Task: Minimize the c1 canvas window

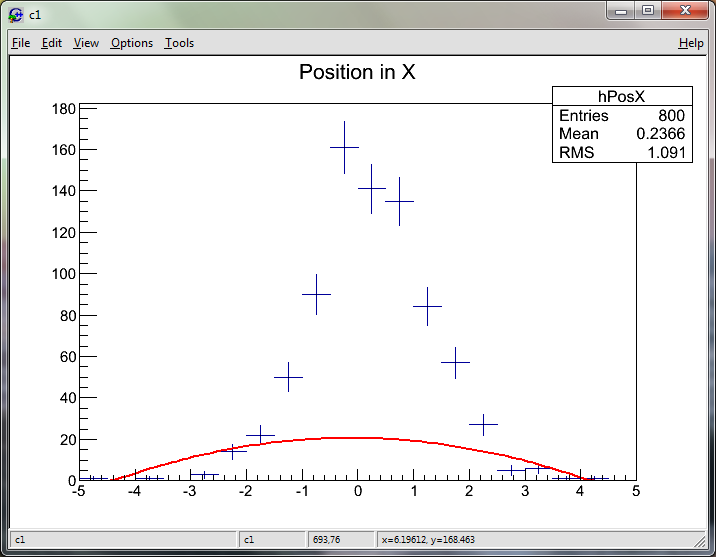Action: pyautogui.click(x=622, y=11)
